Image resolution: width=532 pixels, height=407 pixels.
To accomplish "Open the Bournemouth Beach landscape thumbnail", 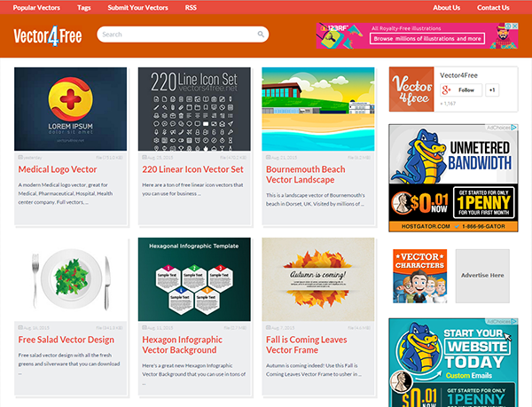I will (318, 109).
